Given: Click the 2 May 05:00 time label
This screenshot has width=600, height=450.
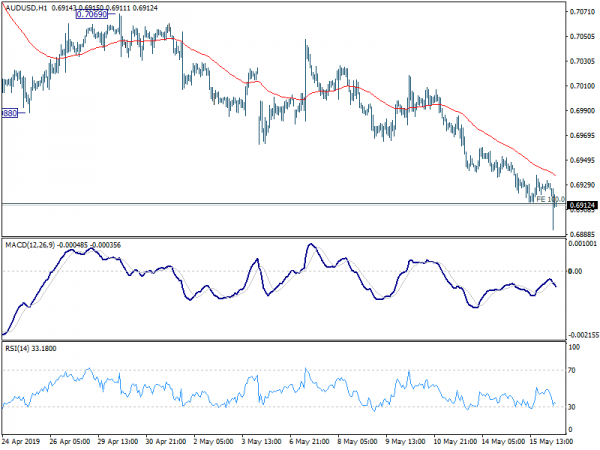Looking at the screenshot, I should coord(214,442).
